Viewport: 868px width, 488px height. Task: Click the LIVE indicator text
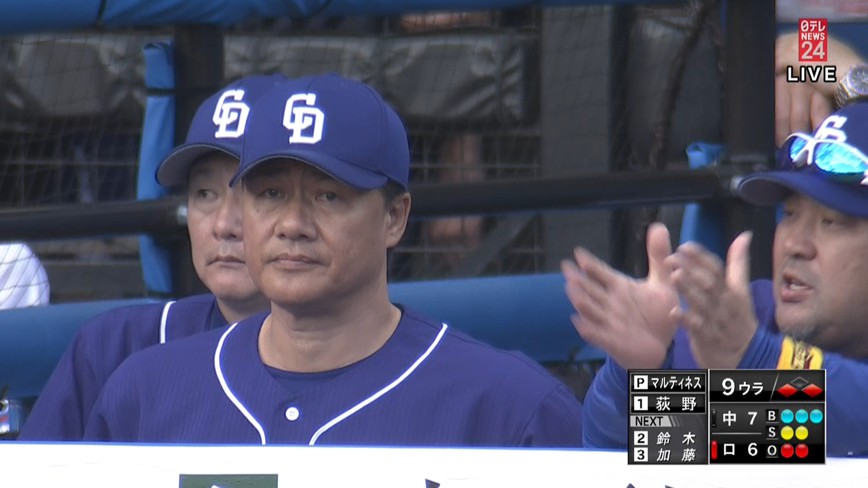pos(811,74)
